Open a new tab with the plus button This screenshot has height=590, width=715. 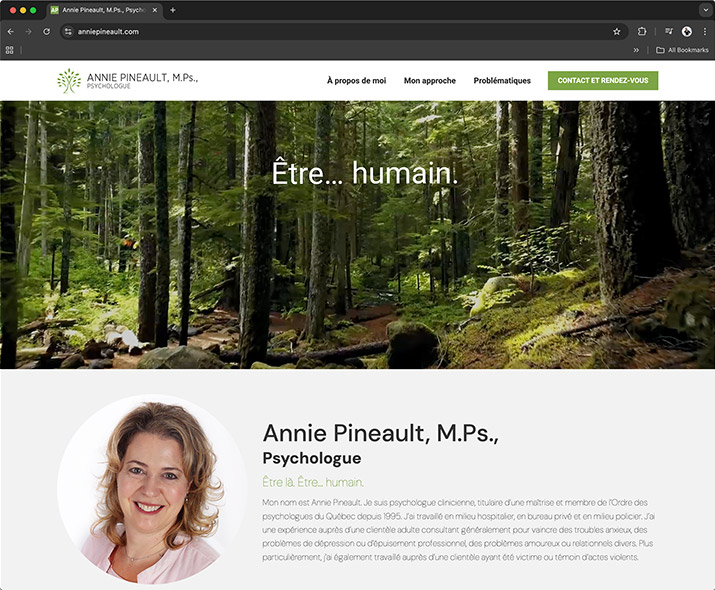(x=173, y=10)
